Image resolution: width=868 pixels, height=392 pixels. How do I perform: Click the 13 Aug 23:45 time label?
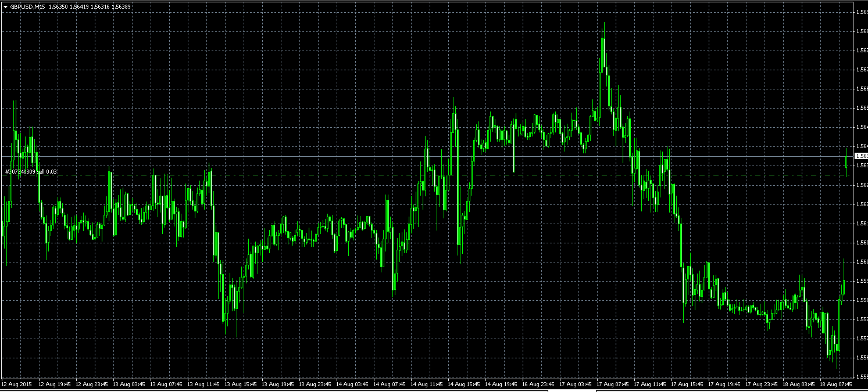click(315, 384)
